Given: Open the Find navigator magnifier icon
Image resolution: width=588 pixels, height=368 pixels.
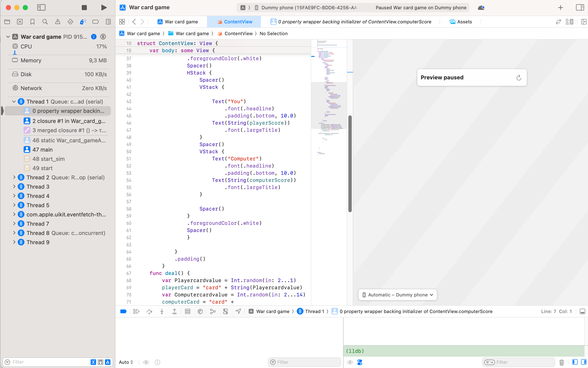Looking at the screenshot, I should pyautogui.click(x=45, y=22).
